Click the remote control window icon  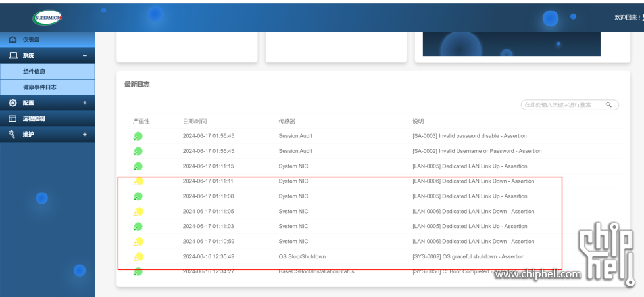pyautogui.click(x=12, y=118)
